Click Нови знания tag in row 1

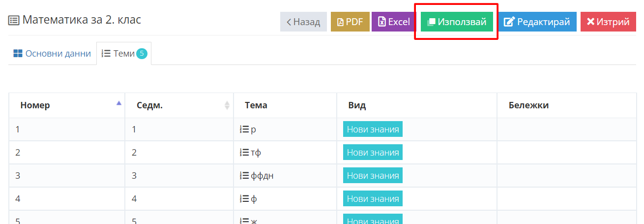pos(373,129)
